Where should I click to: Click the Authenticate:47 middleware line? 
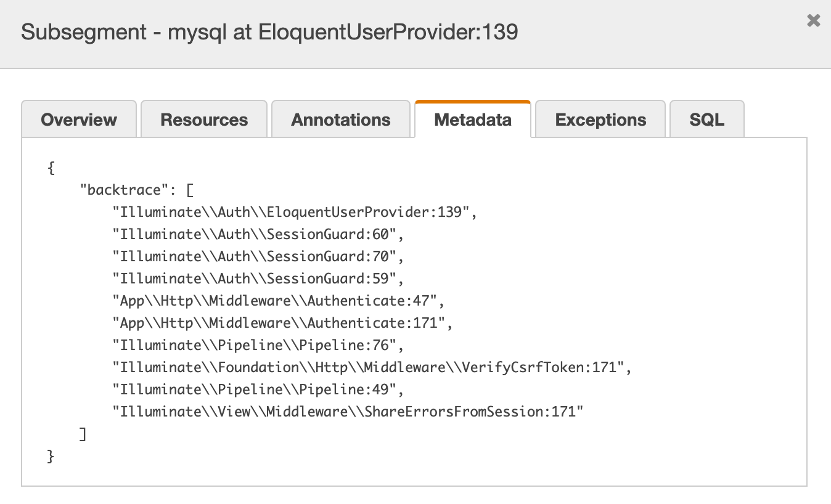click(278, 301)
